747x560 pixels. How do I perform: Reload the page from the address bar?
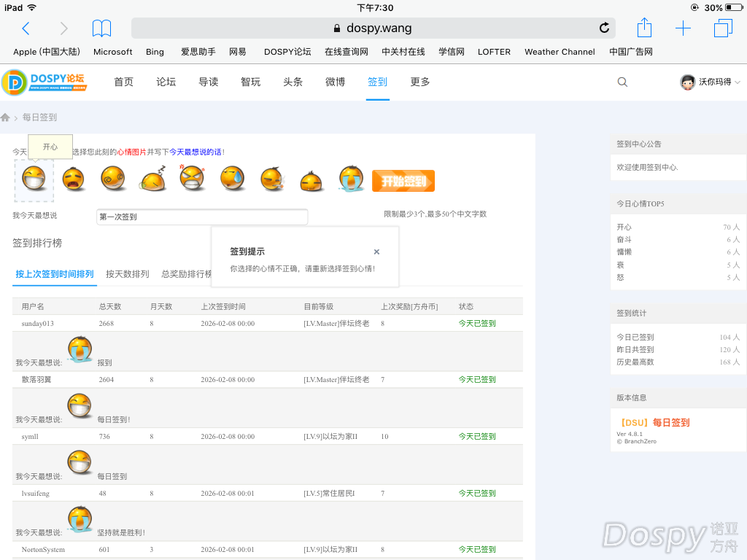(604, 28)
